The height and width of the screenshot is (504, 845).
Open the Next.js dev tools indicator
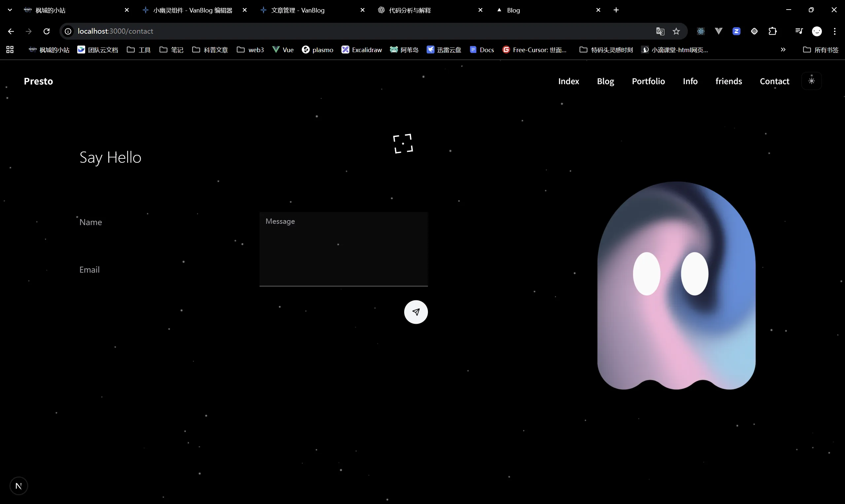pos(19,486)
